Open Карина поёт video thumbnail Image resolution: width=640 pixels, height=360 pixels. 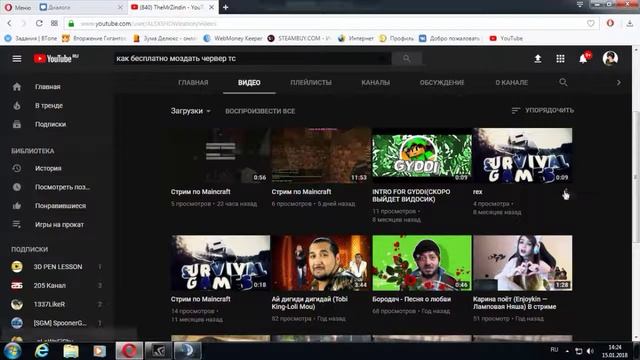(522, 263)
